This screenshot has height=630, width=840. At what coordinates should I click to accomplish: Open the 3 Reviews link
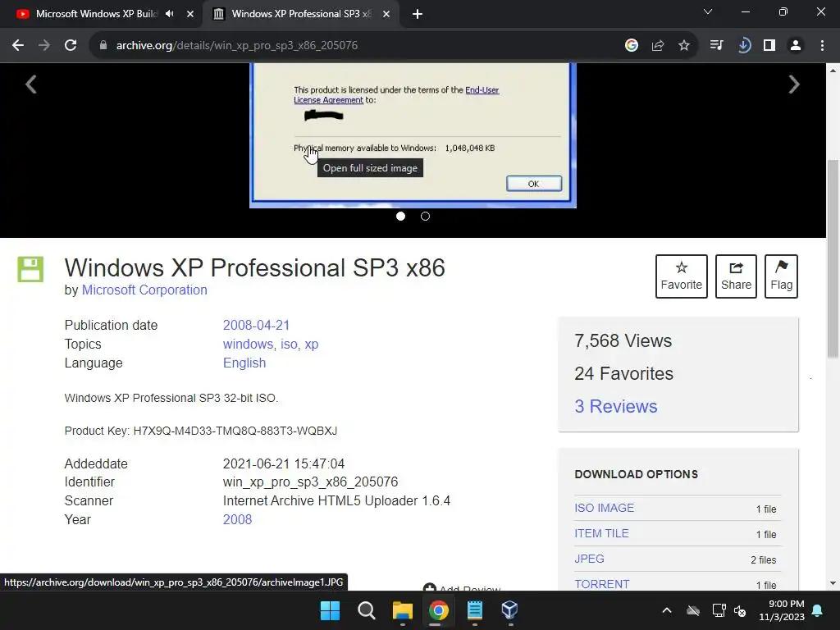(x=615, y=406)
